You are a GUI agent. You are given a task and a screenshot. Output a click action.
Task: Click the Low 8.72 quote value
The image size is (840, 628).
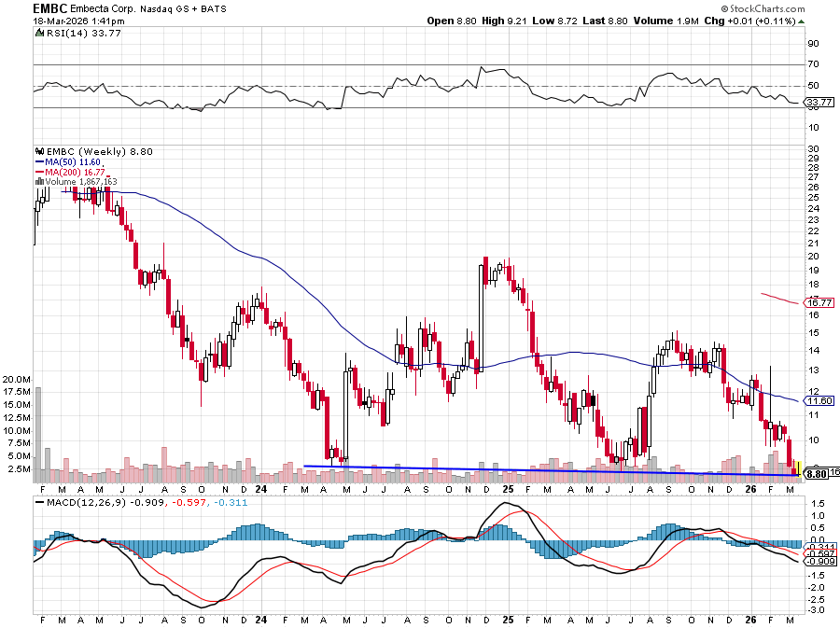point(554,21)
